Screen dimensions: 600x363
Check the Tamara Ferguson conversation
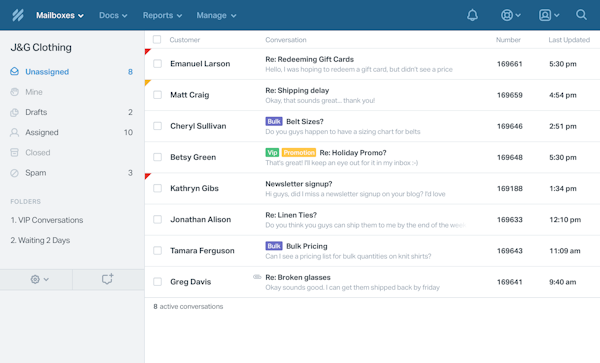click(157, 251)
